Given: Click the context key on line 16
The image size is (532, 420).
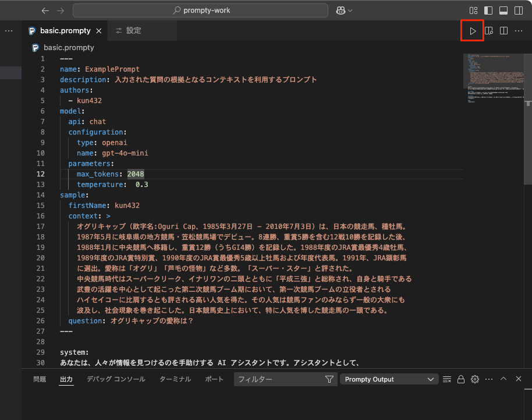Looking at the screenshot, I should [83, 216].
